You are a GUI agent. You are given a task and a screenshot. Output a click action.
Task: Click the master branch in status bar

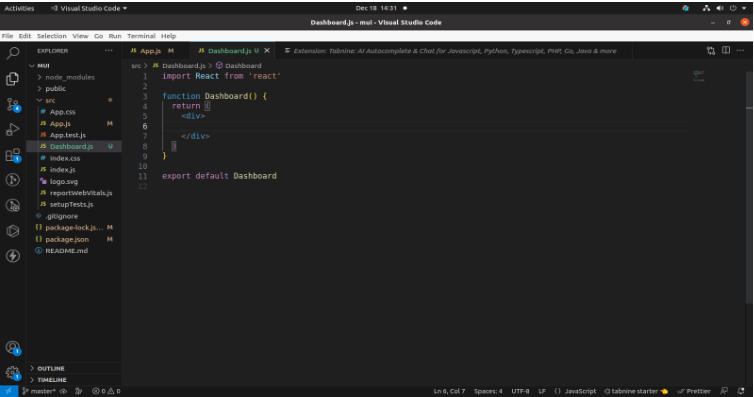click(39, 391)
